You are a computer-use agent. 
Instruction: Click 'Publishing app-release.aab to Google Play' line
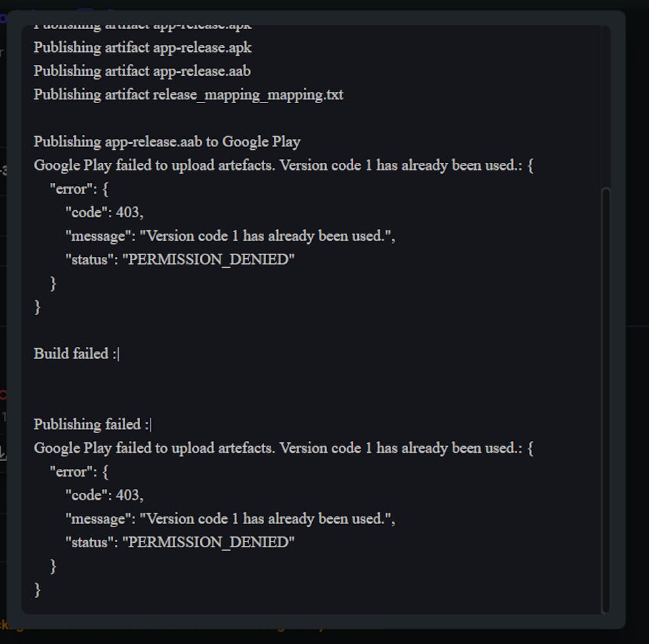[x=167, y=141]
